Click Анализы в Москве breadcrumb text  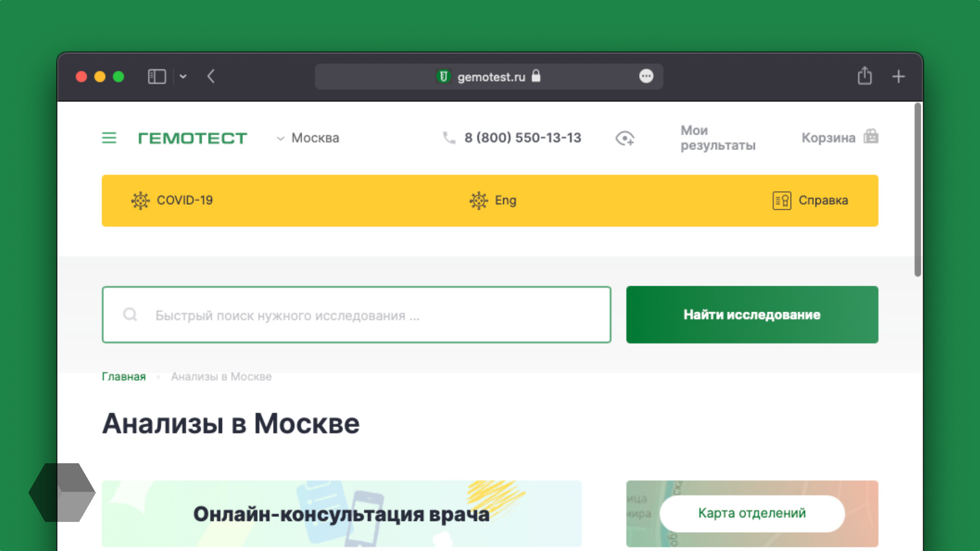click(x=221, y=377)
